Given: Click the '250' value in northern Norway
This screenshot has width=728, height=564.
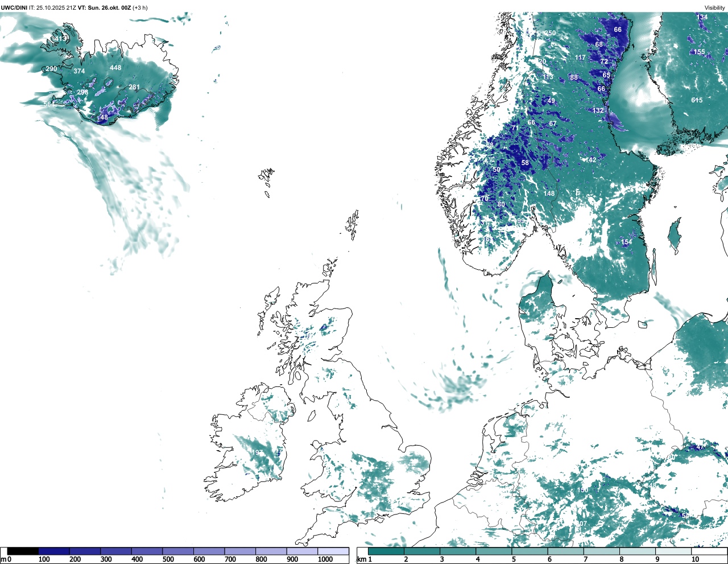Looking at the screenshot, I should tap(550, 33).
